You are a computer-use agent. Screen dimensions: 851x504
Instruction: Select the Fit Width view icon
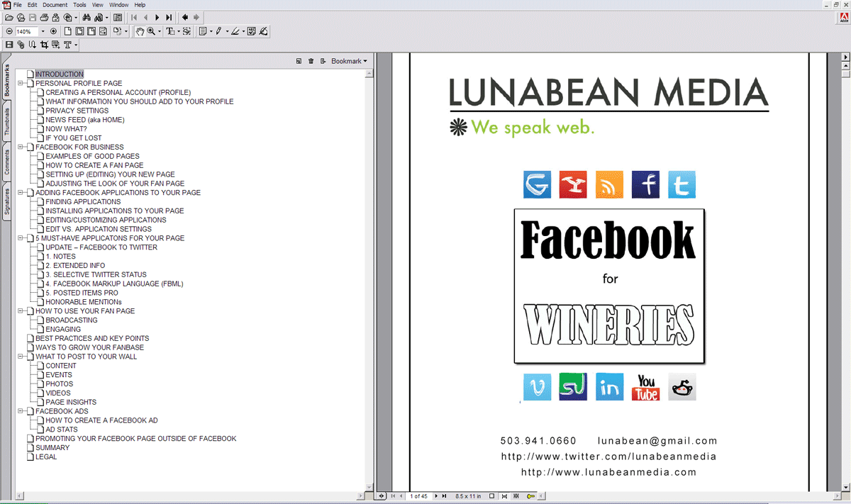91,31
